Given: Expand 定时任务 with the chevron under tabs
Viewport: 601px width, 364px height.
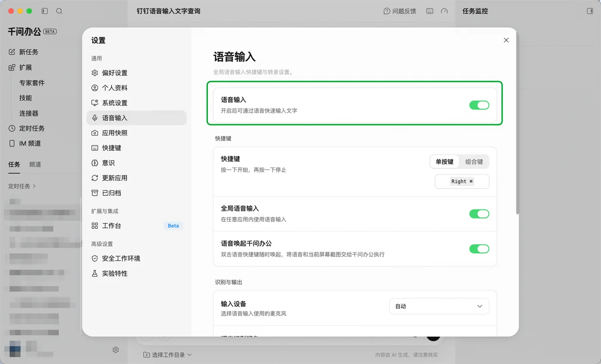Looking at the screenshot, I should tap(22, 186).
